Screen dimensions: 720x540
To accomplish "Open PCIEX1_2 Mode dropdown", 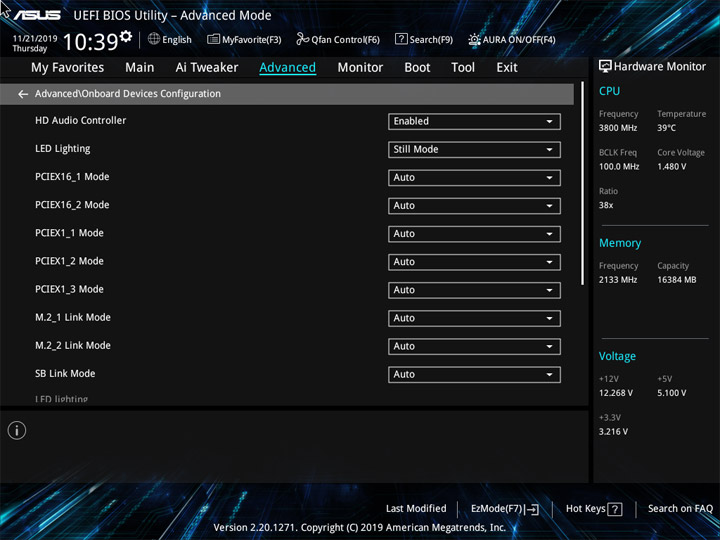I will point(474,262).
